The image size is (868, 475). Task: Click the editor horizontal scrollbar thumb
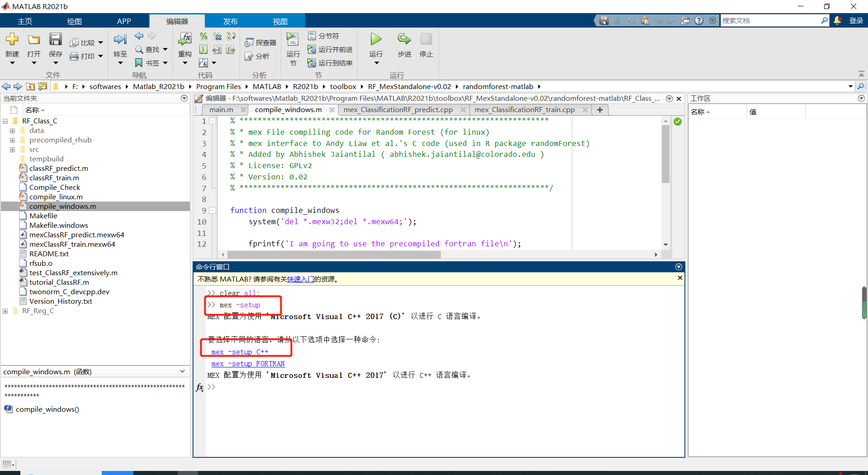click(x=334, y=254)
